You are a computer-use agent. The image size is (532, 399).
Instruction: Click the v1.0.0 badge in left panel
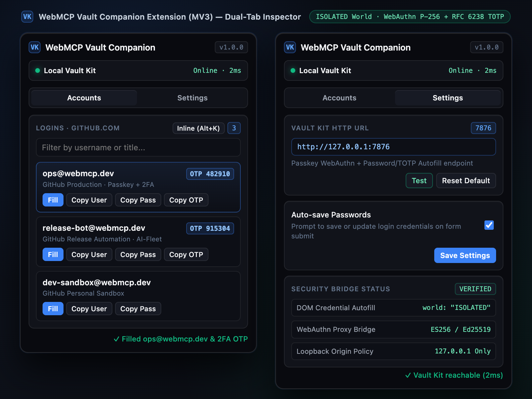pos(231,47)
